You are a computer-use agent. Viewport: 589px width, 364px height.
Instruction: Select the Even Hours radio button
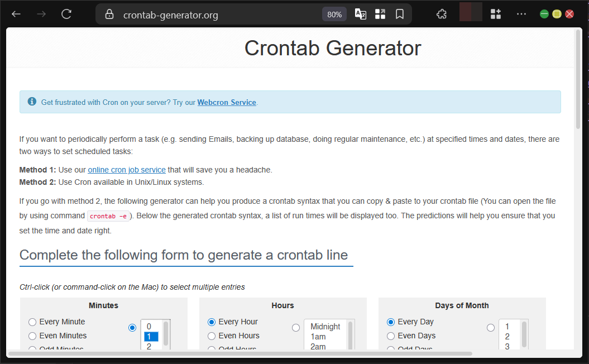click(x=212, y=336)
